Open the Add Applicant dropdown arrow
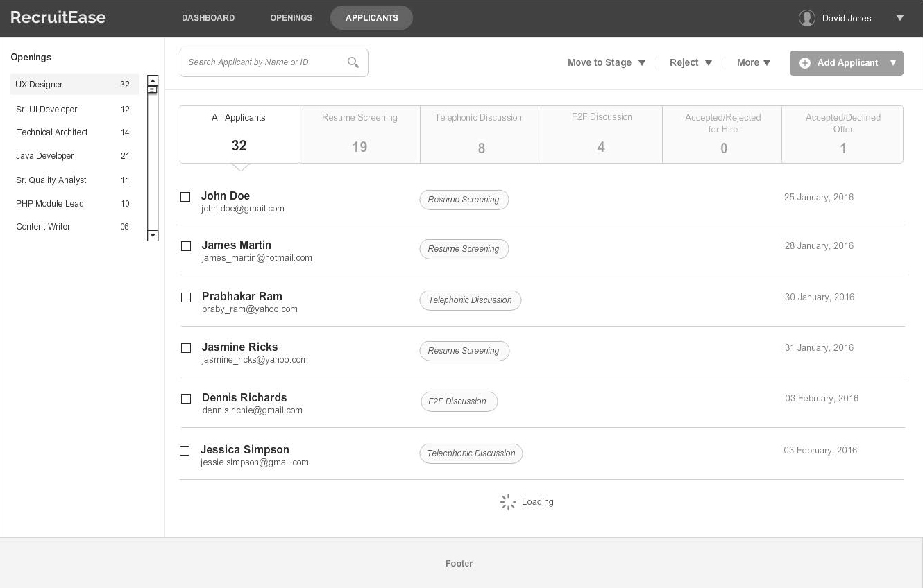This screenshot has height=588, width=923. click(893, 63)
